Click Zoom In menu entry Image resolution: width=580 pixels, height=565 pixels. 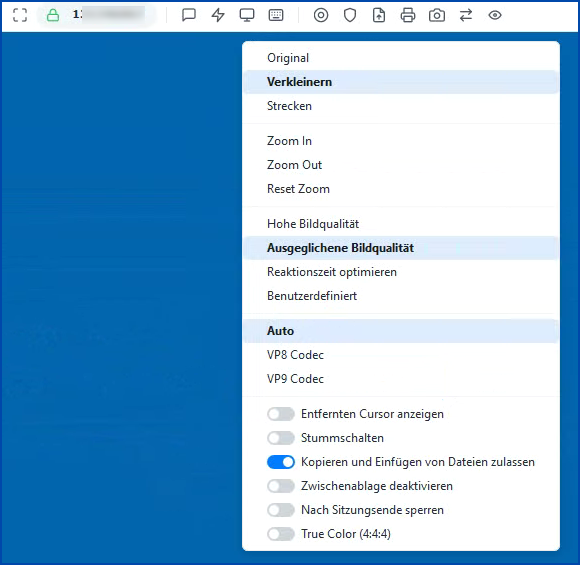click(x=401, y=141)
